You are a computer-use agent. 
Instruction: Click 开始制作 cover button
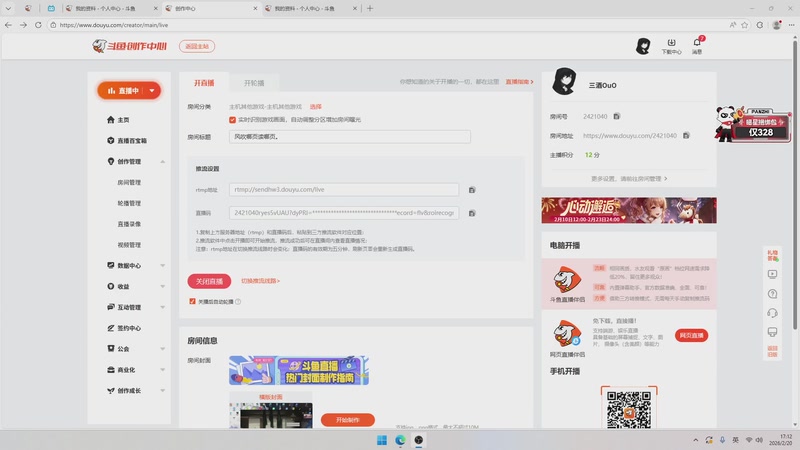348,420
